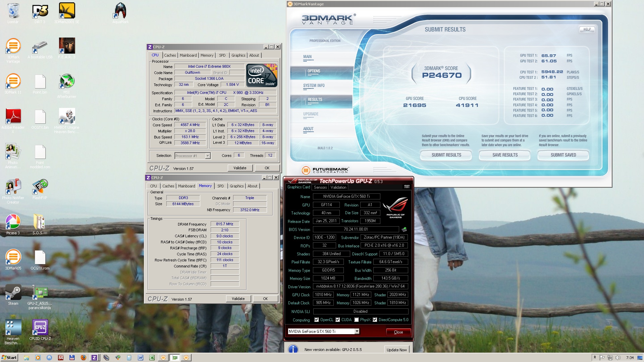
Task: Select Graphics tab in lower CPU-Z window
Action: [236, 186]
